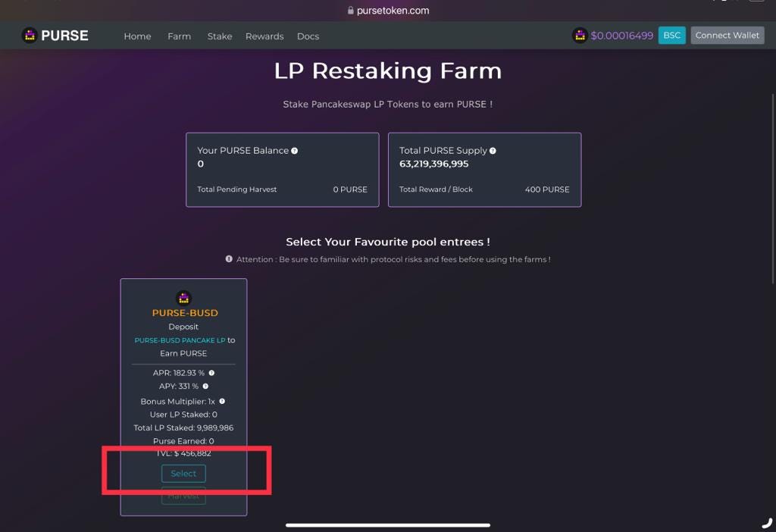Tap the pursetoken.com address bar
Screen dimensions: 776x532
pos(388,11)
